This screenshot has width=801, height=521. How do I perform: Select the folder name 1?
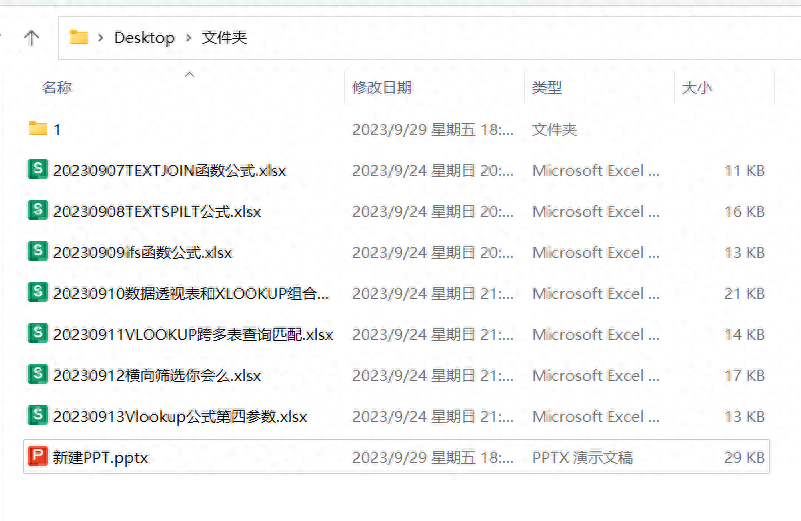coord(57,130)
